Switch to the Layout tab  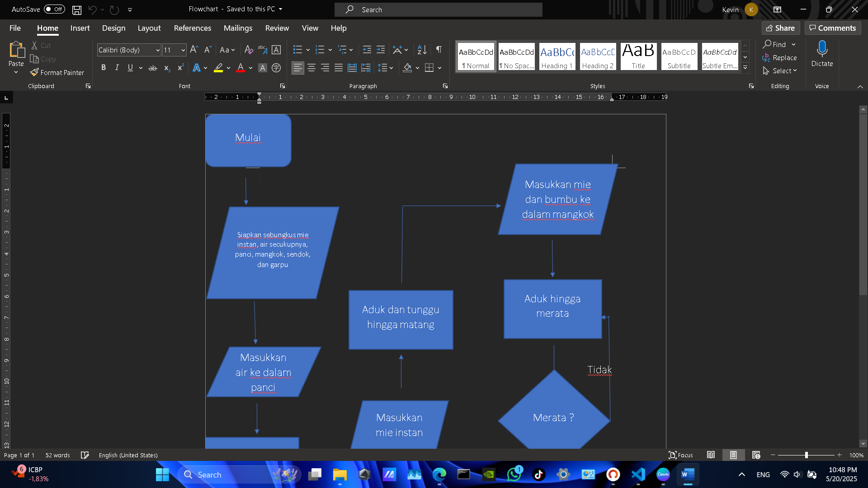point(149,28)
